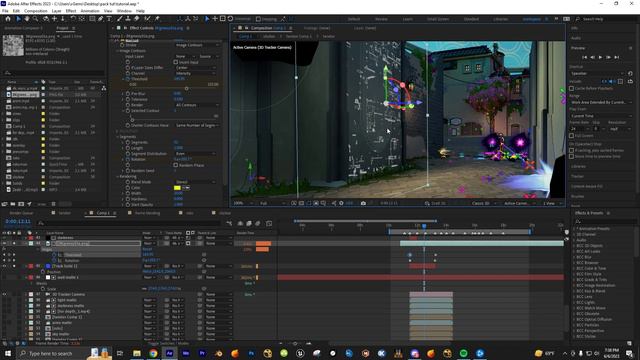Toggle the frame blending icon in timeline

click(x=249, y=223)
